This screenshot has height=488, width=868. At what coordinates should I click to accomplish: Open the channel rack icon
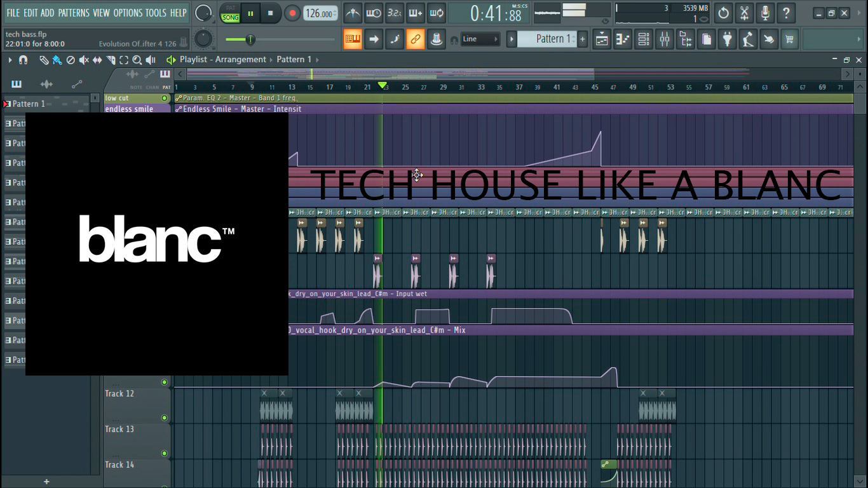click(644, 39)
